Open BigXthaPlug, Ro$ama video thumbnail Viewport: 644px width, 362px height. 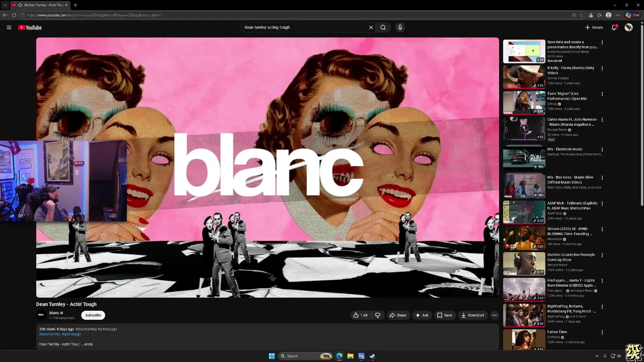coord(524,315)
